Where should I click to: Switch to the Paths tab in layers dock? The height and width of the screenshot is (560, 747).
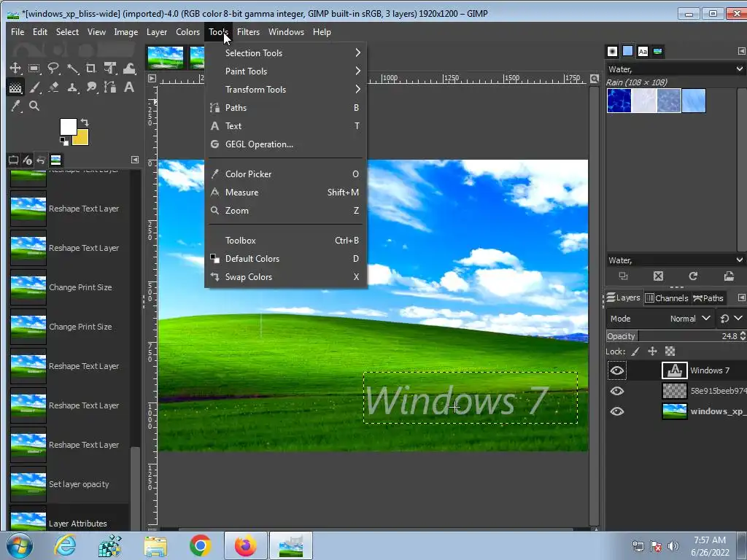pyautogui.click(x=708, y=298)
